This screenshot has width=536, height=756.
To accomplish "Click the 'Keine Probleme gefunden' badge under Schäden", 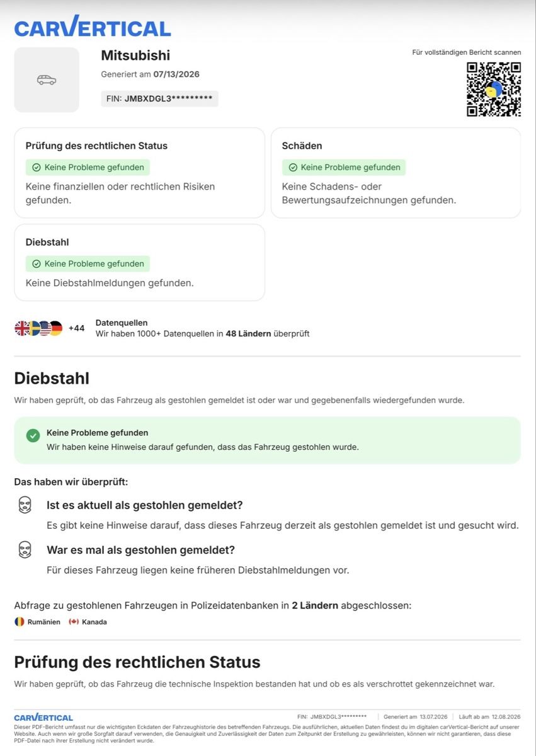I will point(344,167).
